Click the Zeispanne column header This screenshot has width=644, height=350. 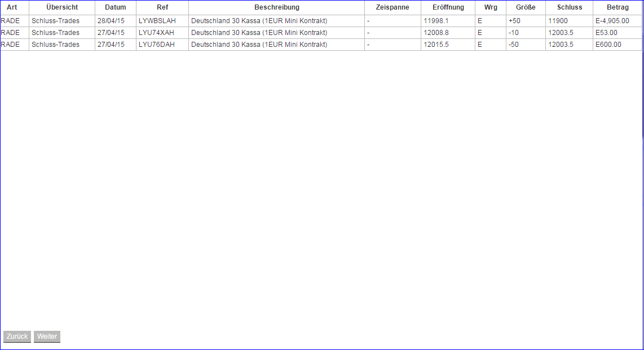[392, 7]
